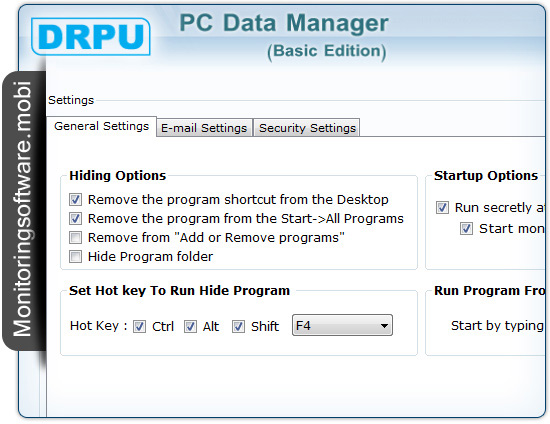Screen dimensions: 550x424
Task: Toggle the Run secretly startup checkbox
Action: [442, 208]
